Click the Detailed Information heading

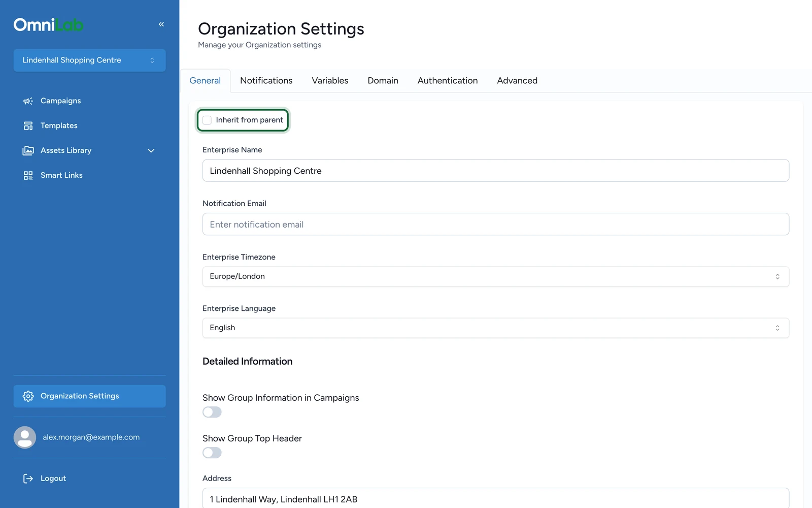pyautogui.click(x=247, y=362)
